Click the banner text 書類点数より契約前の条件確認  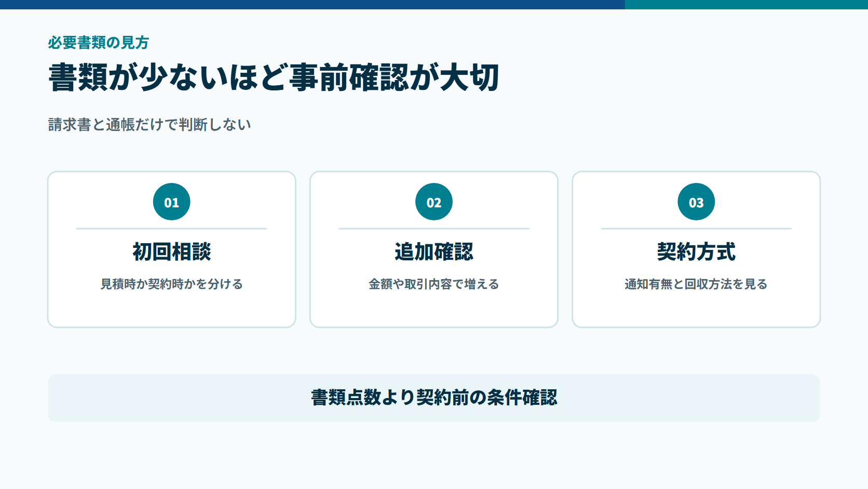coord(434,398)
